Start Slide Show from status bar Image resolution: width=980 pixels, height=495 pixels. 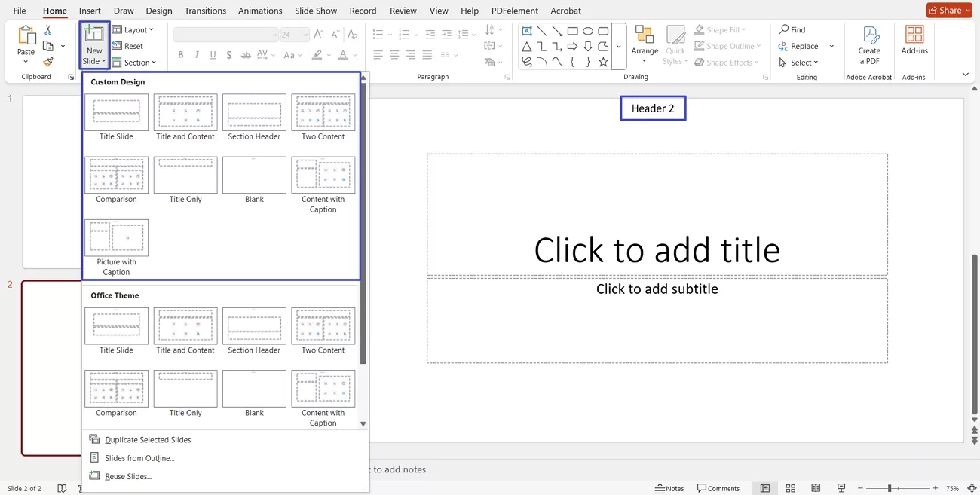841,488
